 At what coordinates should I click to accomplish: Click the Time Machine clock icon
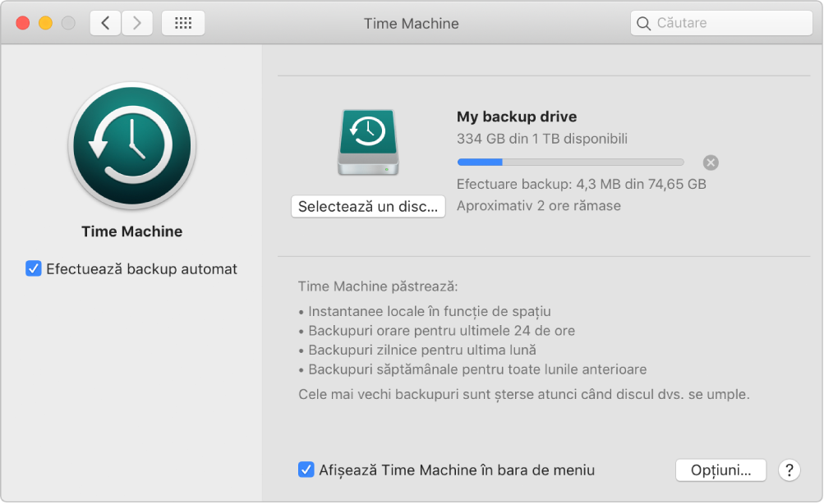[131, 145]
